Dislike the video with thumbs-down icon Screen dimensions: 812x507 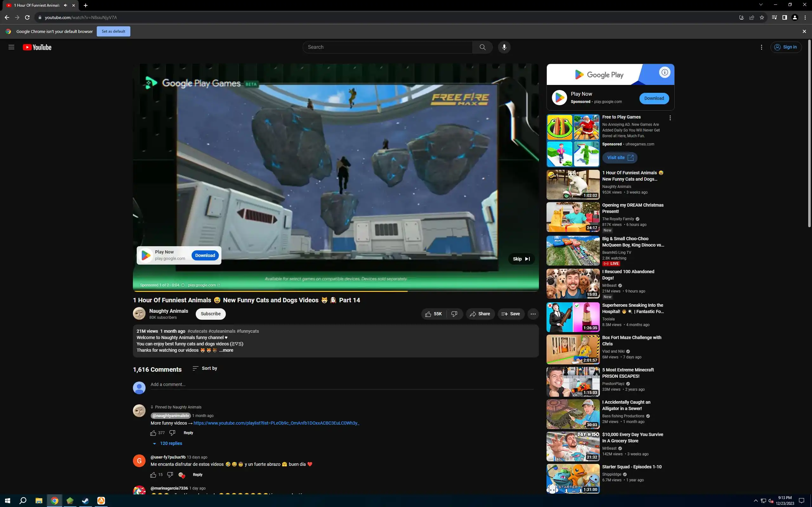pos(454,314)
